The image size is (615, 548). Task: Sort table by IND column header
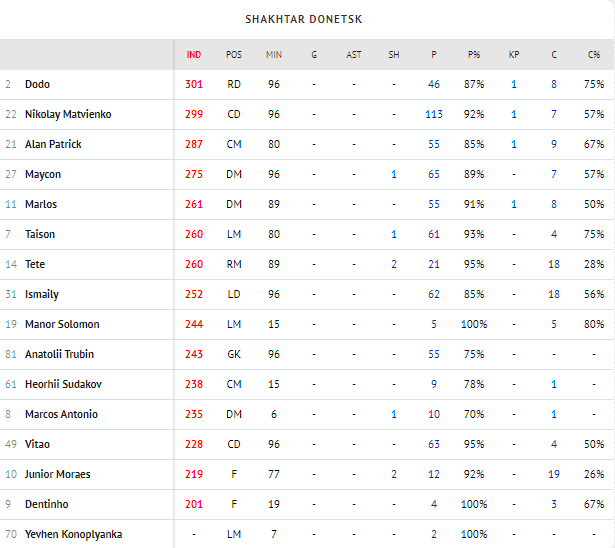tap(194, 54)
